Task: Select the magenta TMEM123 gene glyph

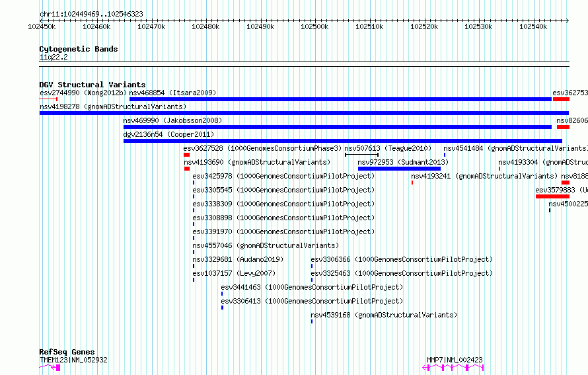Action: coord(50,368)
